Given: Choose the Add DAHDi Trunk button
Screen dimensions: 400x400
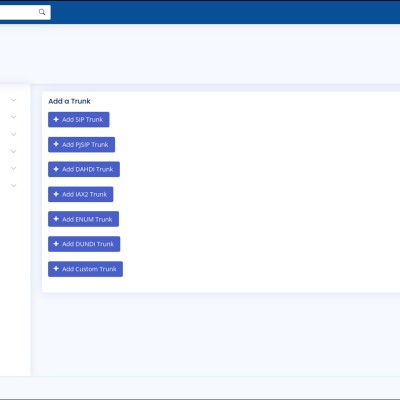Looking at the screenshot, I should coord(84,169).
